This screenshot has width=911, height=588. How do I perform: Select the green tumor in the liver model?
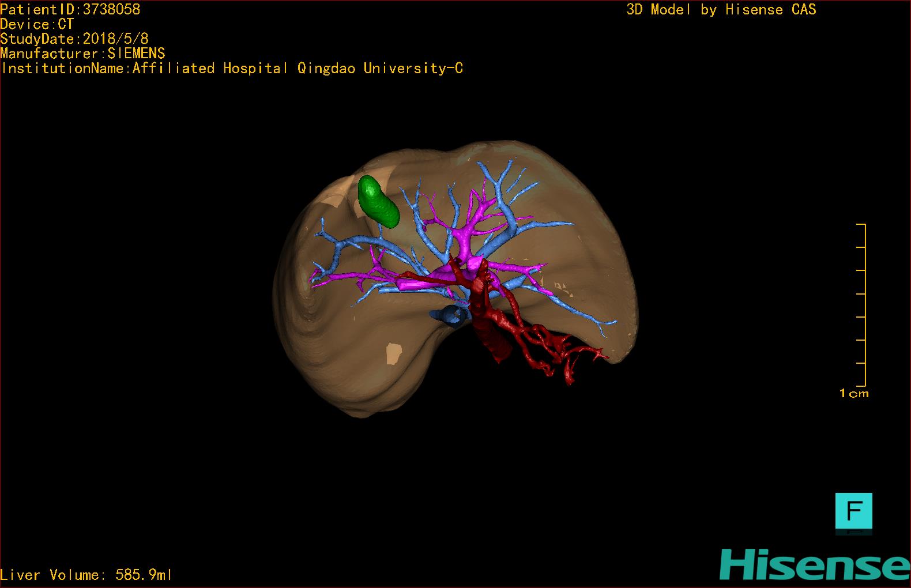(x=378, y=201)
